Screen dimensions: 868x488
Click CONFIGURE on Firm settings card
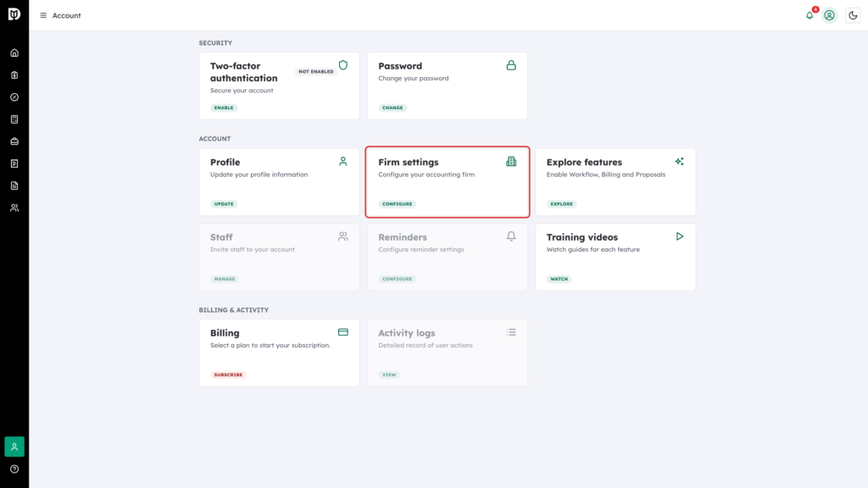397,204
